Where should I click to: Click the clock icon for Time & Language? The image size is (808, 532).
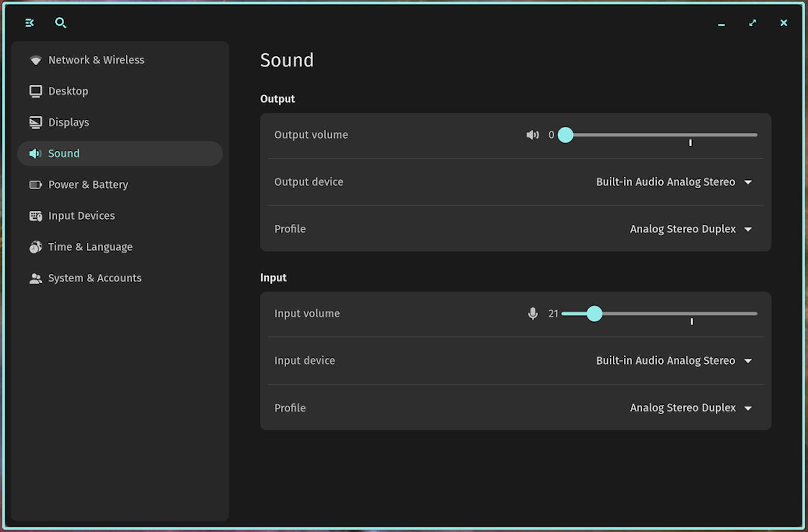pyautogui.click(x=35, y=247)
